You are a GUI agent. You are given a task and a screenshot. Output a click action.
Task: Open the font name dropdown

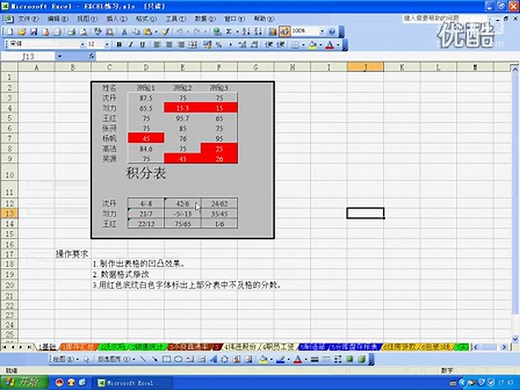coord(83,44)
